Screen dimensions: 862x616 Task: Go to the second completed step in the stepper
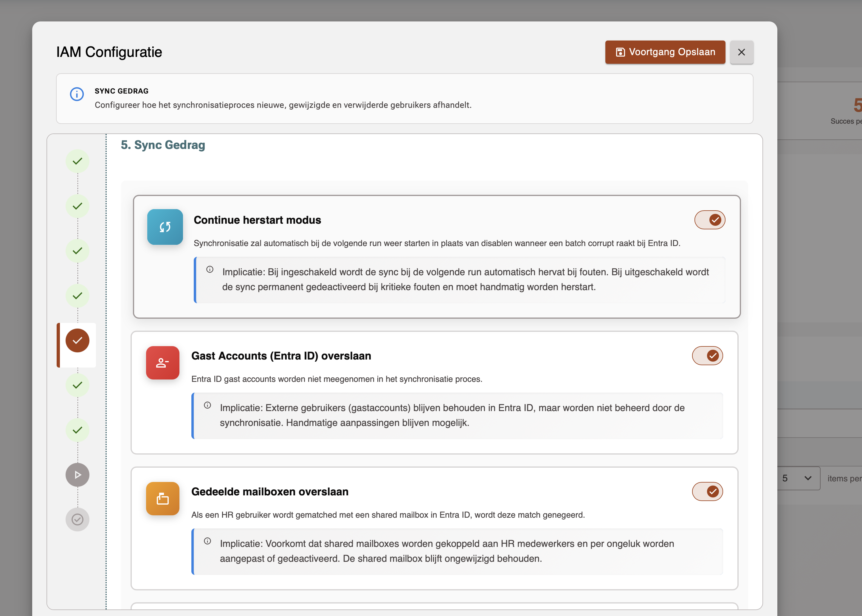pos(77,206)
